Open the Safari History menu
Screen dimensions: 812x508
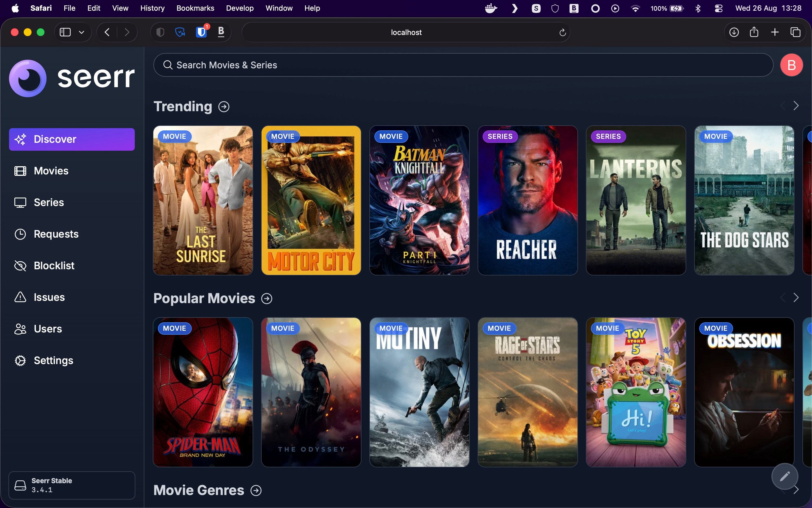click(152, 8)
